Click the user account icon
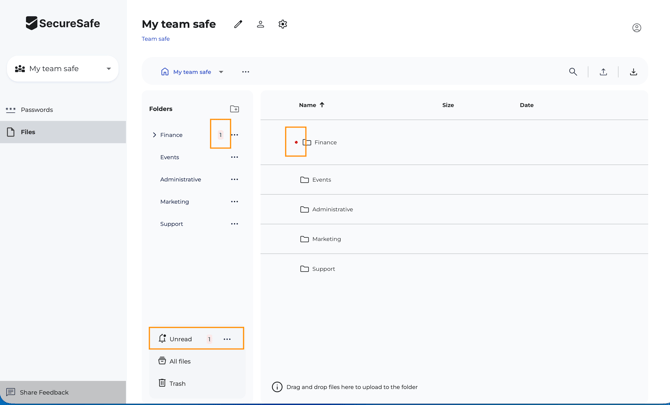Screen dimensions: 670x405 pos(636,28)
